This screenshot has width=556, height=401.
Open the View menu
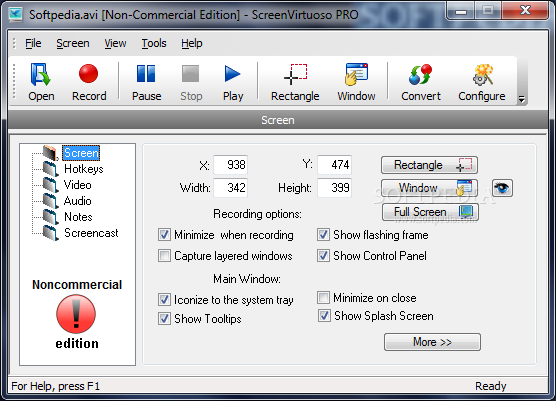click(x=115, y=43)
